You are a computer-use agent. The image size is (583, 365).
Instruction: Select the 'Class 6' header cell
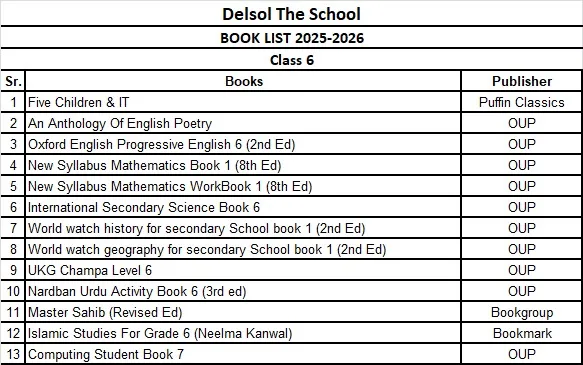292,59
